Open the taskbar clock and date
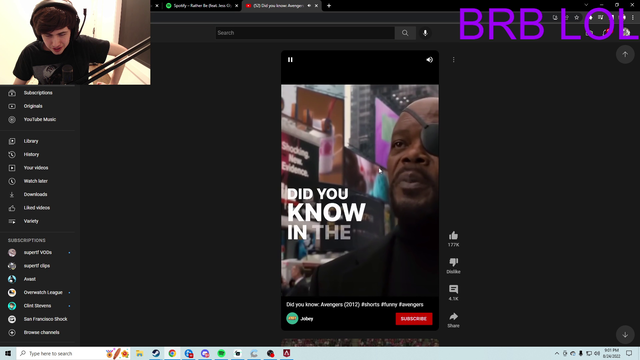 point(611,353)
